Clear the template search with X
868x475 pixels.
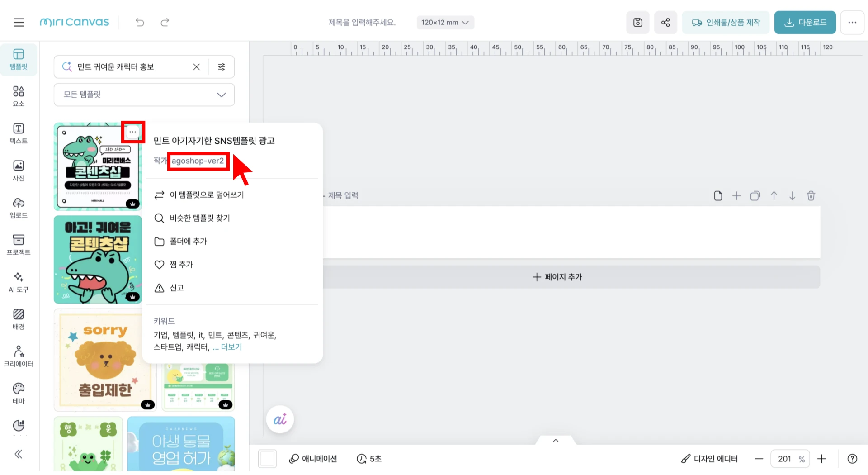pos(196,67)
